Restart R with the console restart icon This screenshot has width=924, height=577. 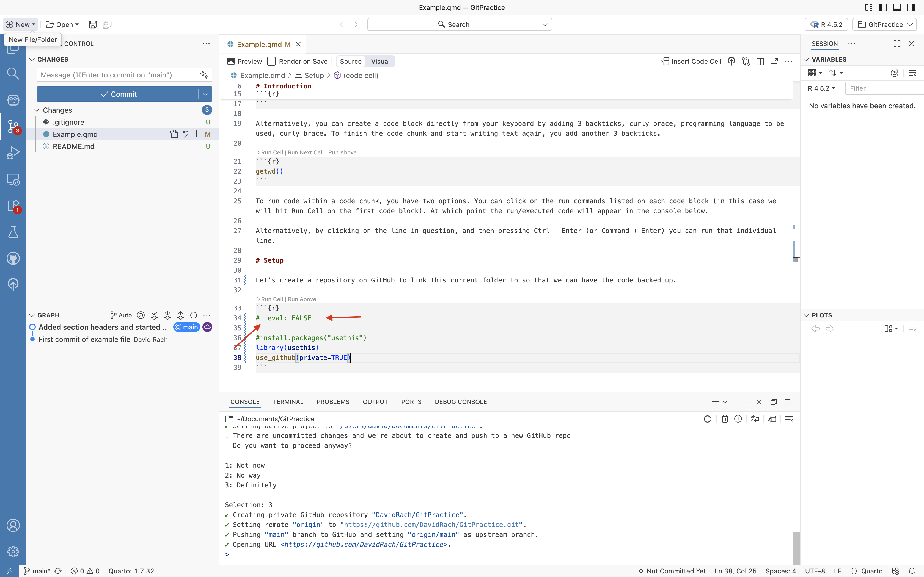point(707,419)
